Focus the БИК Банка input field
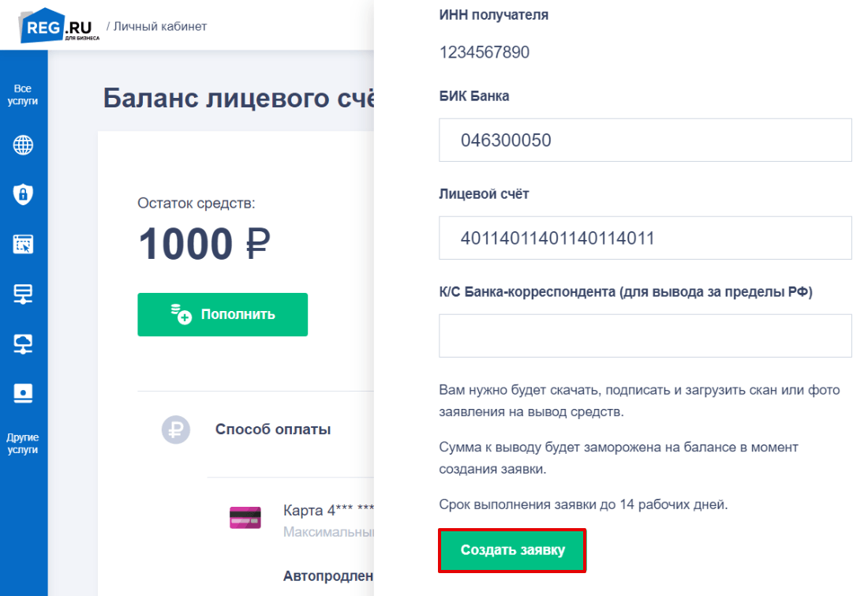 pyautogui.click(x=645, y=141)
